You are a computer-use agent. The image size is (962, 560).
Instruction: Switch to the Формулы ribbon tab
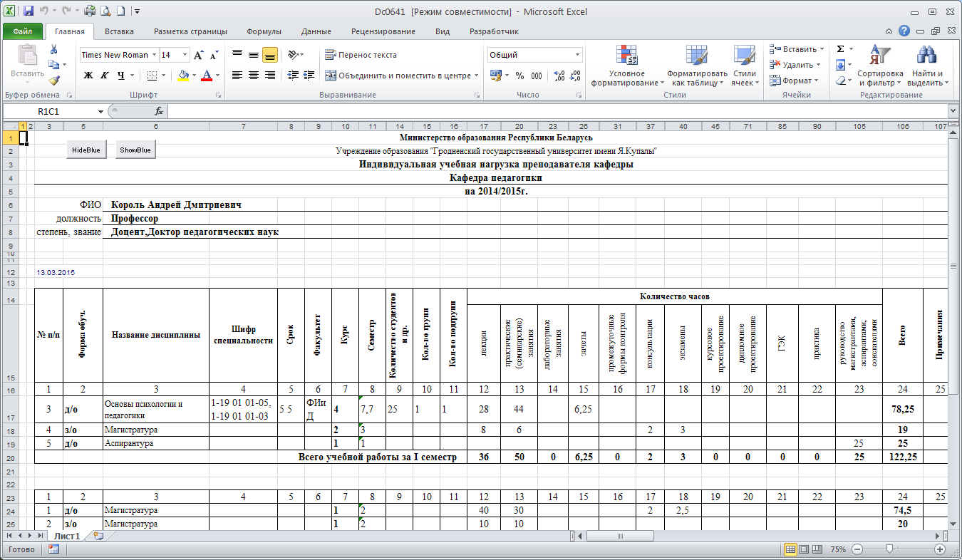[264, 31]
